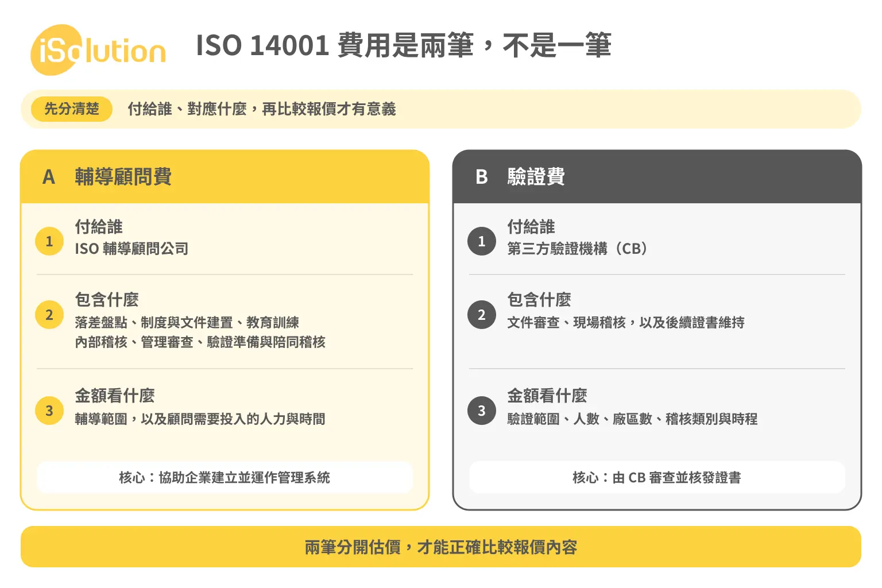Viewport: 882px width, 588px height.
Task: Select yellow circle 2 beside 落差盤點 list
Action: click(49, 315)
